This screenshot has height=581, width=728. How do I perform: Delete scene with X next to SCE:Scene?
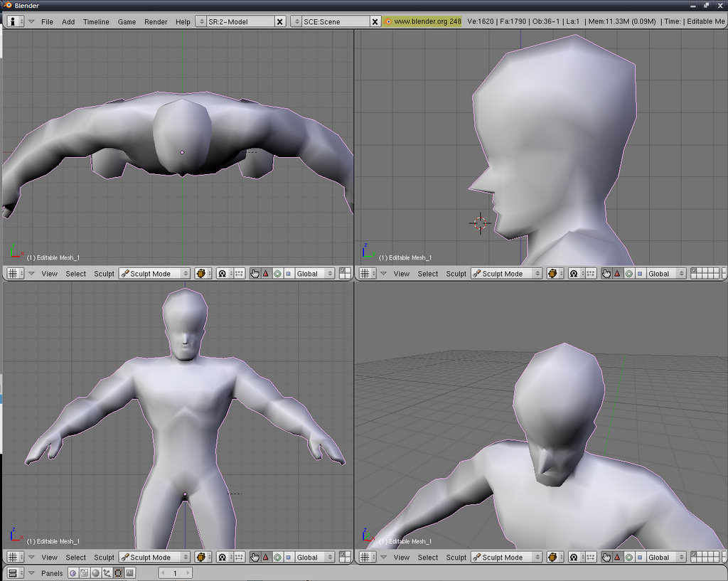(375, 22)
